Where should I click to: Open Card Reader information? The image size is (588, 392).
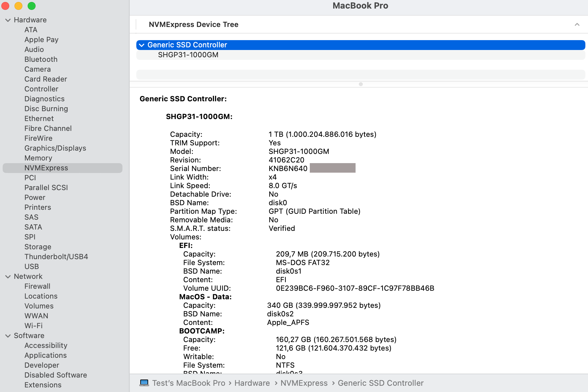coord(46,79)
